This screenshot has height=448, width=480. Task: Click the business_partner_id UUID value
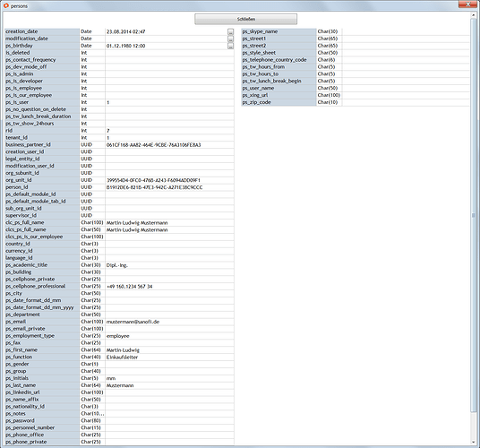click(x=154, y=145)
